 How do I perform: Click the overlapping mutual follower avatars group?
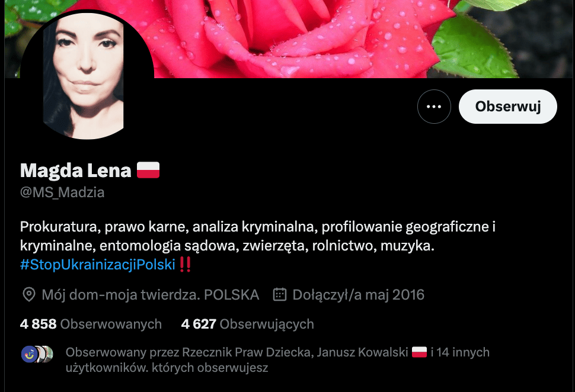pos(37,354)
